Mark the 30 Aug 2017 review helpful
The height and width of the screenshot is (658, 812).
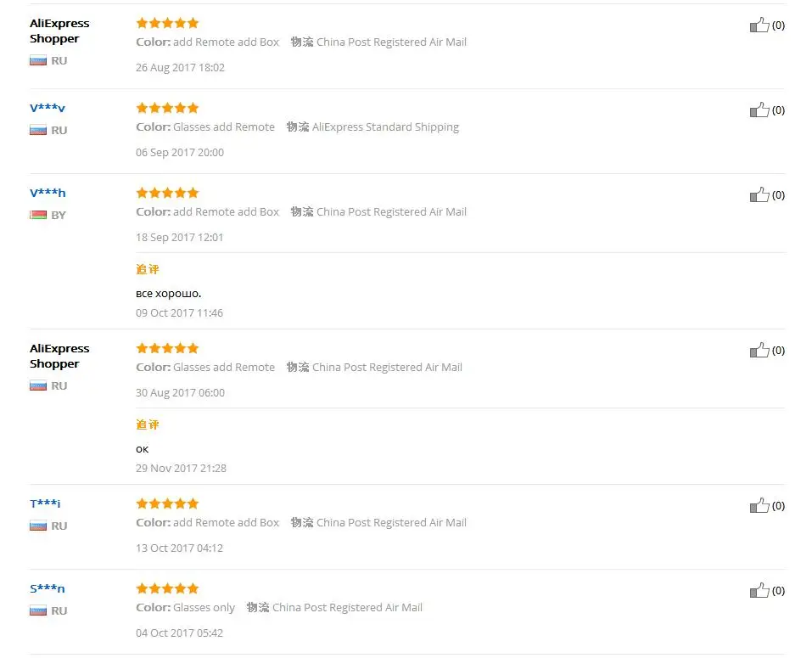759,351
